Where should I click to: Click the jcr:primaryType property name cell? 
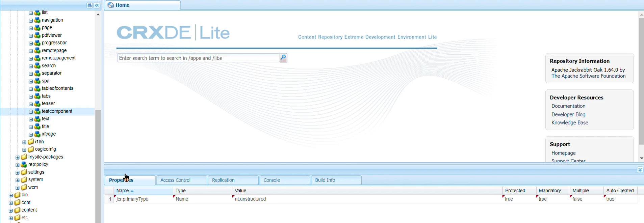144,199
